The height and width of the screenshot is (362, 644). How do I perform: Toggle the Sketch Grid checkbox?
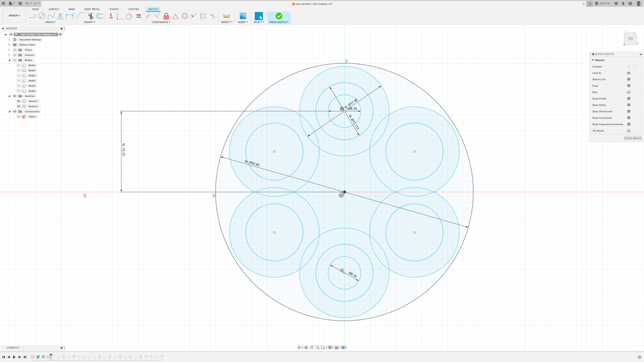click(x=629, y=79)
